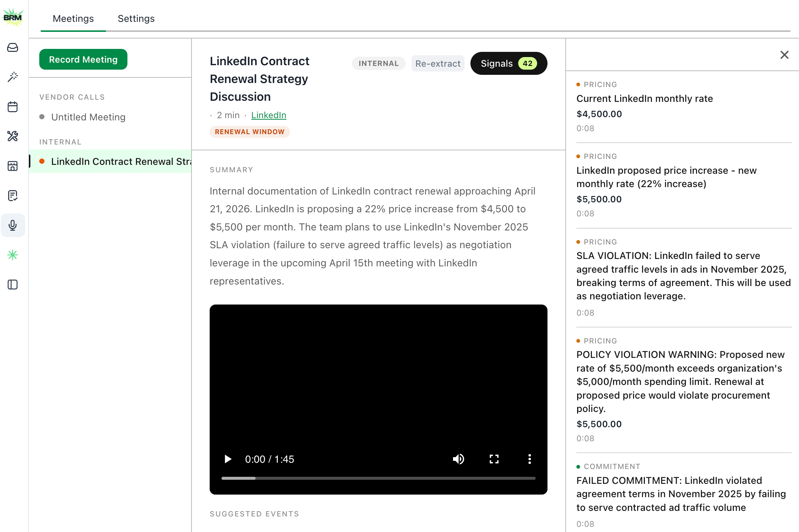Open the inbox icon in sidebar
This screenshot has width=799, height=532.
[x=13, y=48]
